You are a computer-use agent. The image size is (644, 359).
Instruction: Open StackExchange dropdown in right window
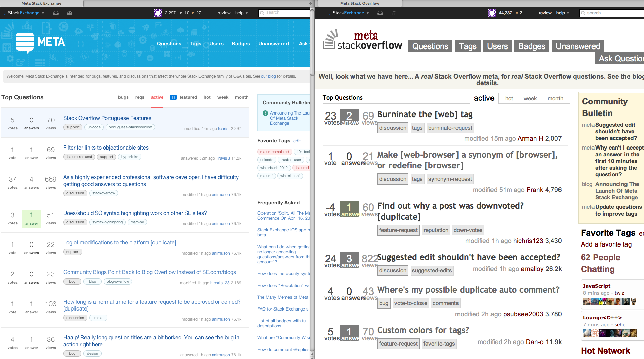tap(348, 13)
